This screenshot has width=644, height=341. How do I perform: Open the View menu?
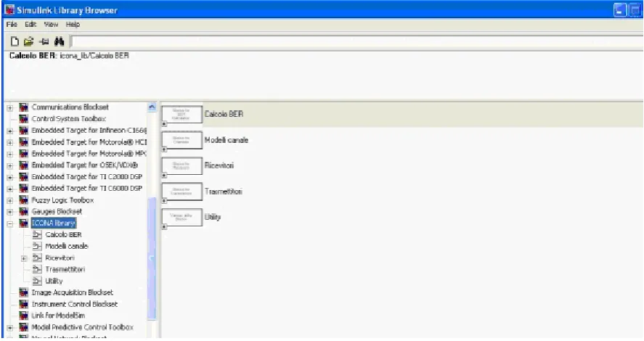pos(52,24)
